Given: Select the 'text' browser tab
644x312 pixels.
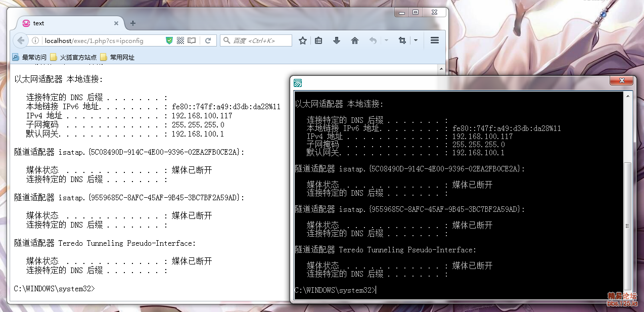Looking at the screenshot, I should click(x=70, y=23).
